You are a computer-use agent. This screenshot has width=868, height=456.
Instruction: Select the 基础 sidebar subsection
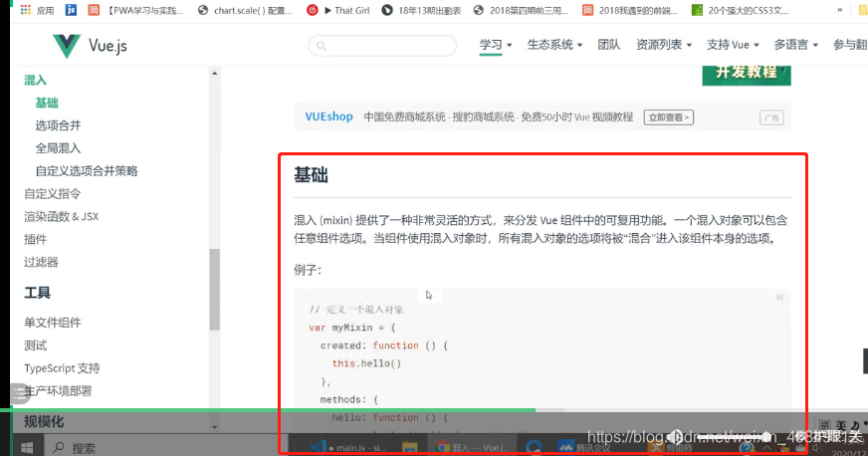click(47, 103)
